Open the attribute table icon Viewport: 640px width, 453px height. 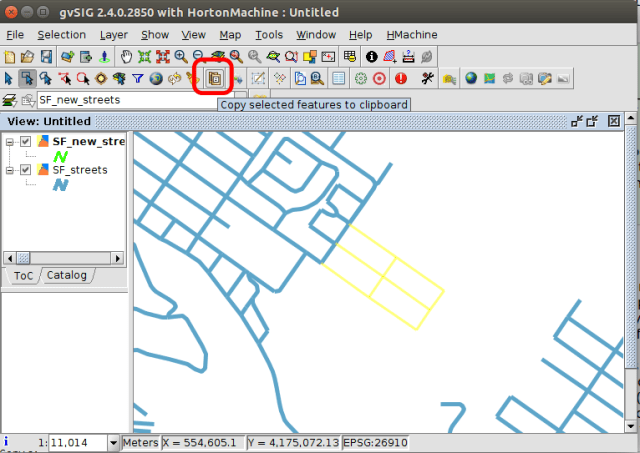339,78
